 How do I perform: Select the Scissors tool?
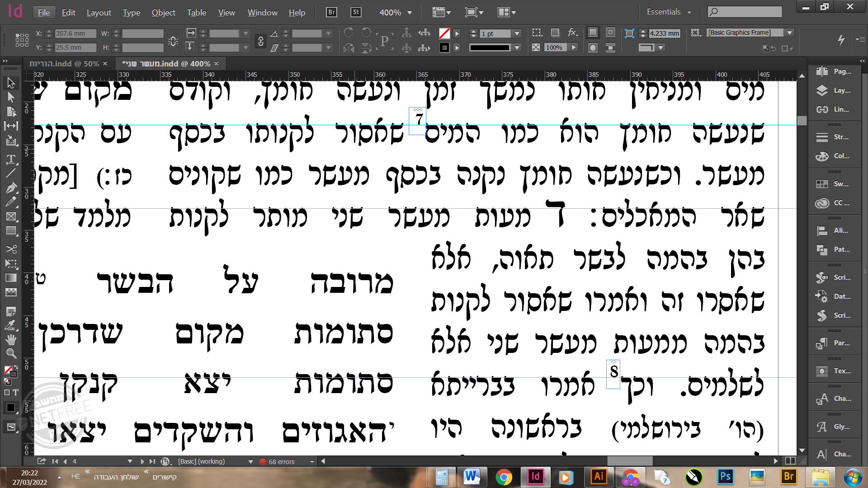click(x=11, y=249)
